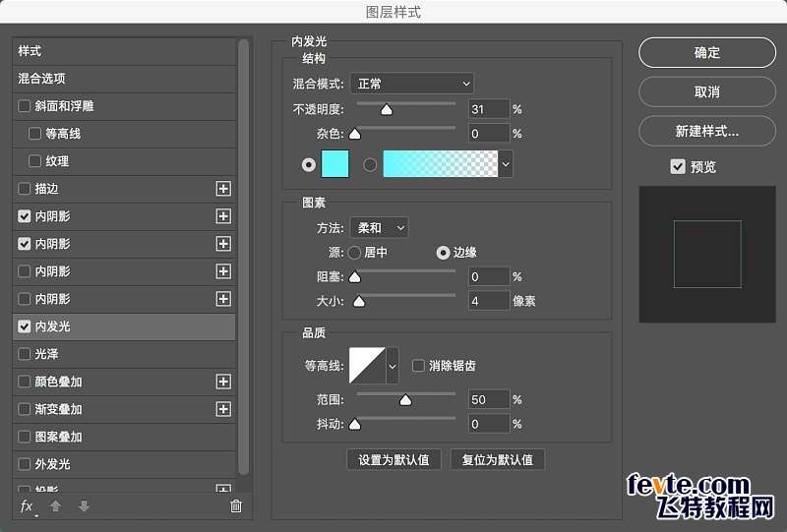Image resolution: width=787 pixels, height=532 pixels.
Task: Click the 阻塞 percentage input field
Action: tap(489, 276)
